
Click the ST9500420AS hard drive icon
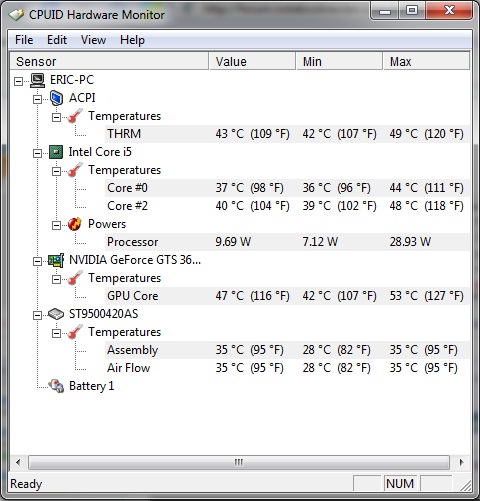pos(56,314)
